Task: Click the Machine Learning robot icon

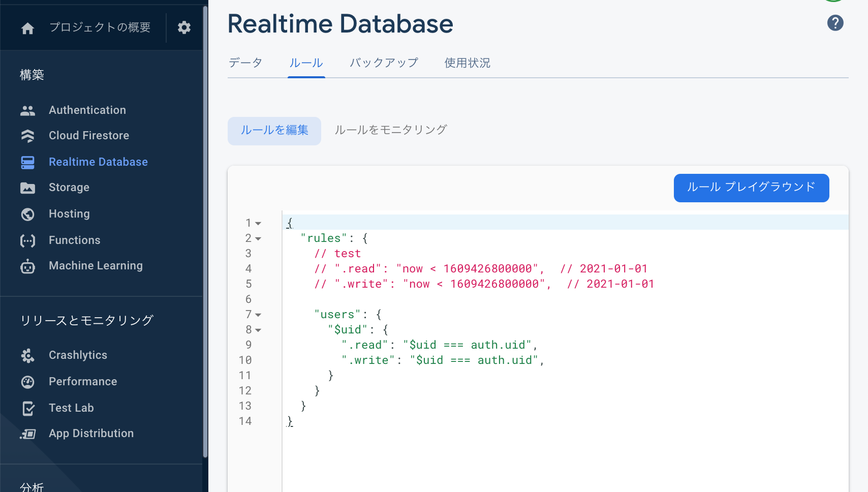Action: pos(27,266)
